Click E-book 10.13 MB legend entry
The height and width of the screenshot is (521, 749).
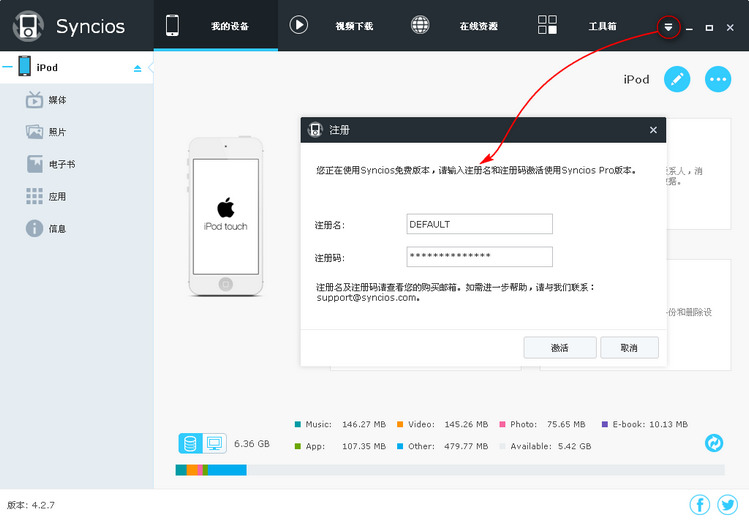point(645,424)
